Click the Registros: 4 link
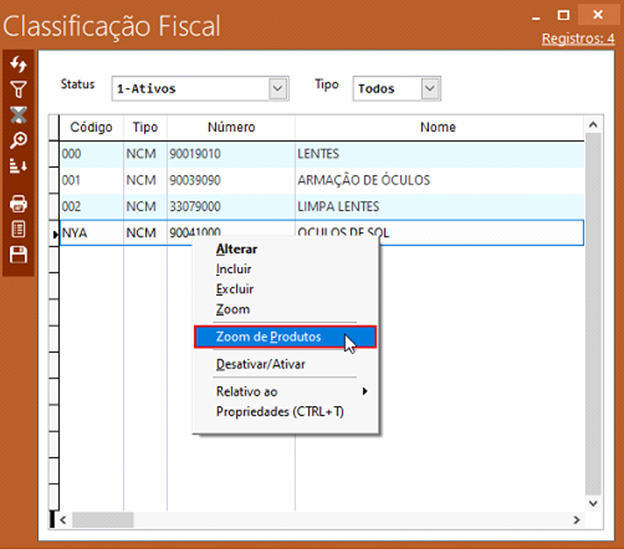 coord(577,39)
